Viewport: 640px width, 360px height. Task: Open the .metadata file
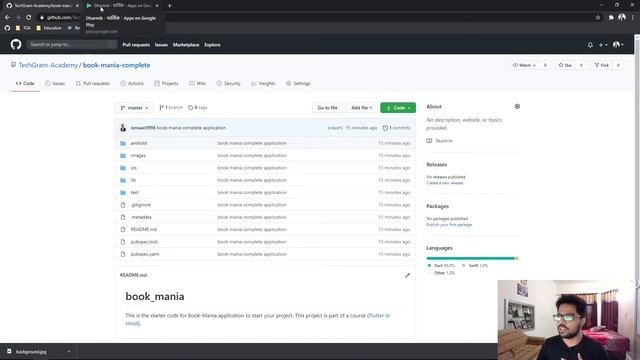pyautogui.click(x=141, y=217)
